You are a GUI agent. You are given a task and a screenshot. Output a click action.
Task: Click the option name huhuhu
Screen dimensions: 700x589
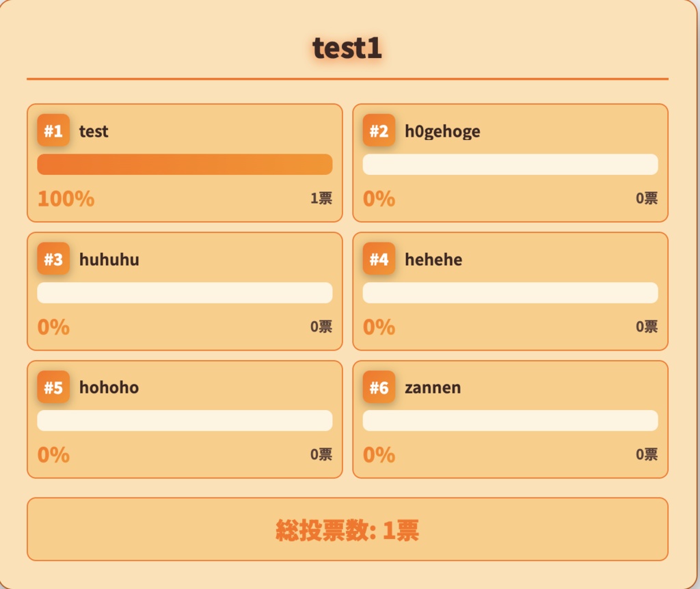pos(109,260)
